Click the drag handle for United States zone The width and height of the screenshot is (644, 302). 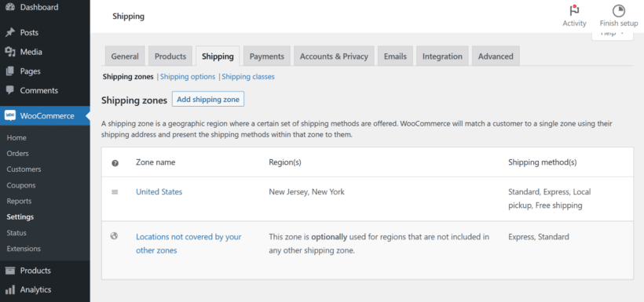click(115, 191)
